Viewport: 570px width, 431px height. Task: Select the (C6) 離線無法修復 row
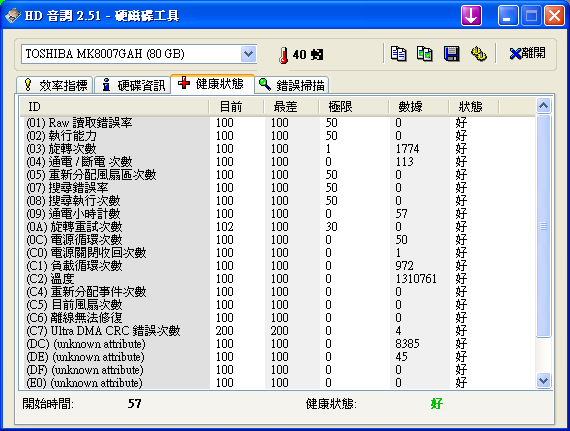click(x=277, y=318)
